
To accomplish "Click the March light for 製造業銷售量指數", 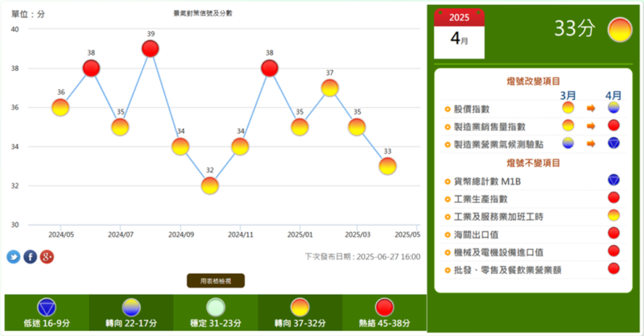I will pyautogui.click(x=568, y=126).
